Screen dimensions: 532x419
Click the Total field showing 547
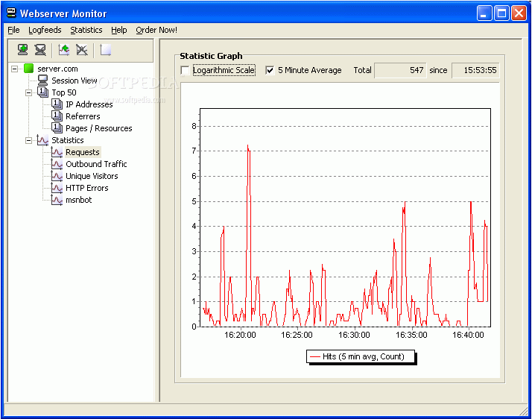point(400,70)
